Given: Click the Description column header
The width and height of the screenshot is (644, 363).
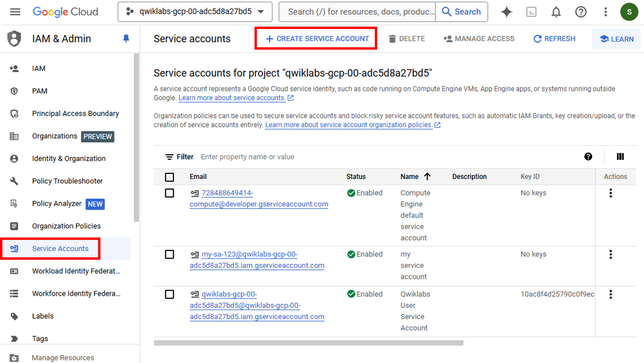Looking at the screenshot, I should [469, 177].
